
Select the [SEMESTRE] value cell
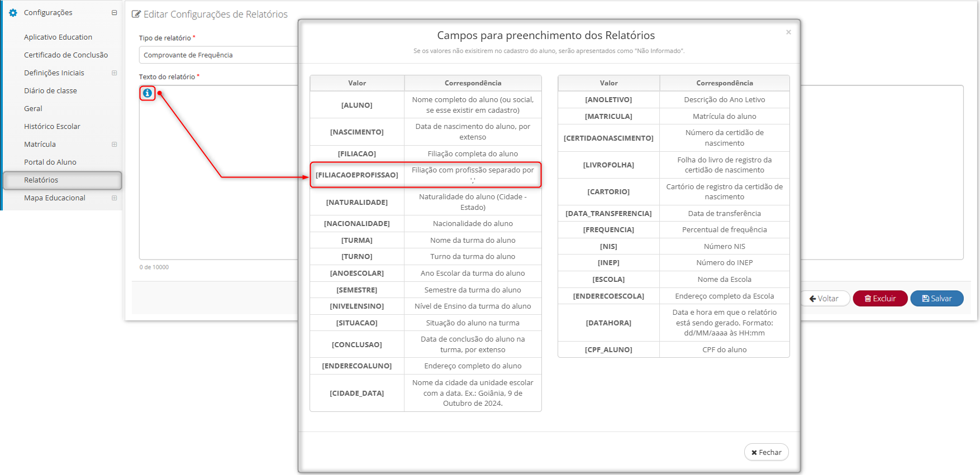(357, 290)
